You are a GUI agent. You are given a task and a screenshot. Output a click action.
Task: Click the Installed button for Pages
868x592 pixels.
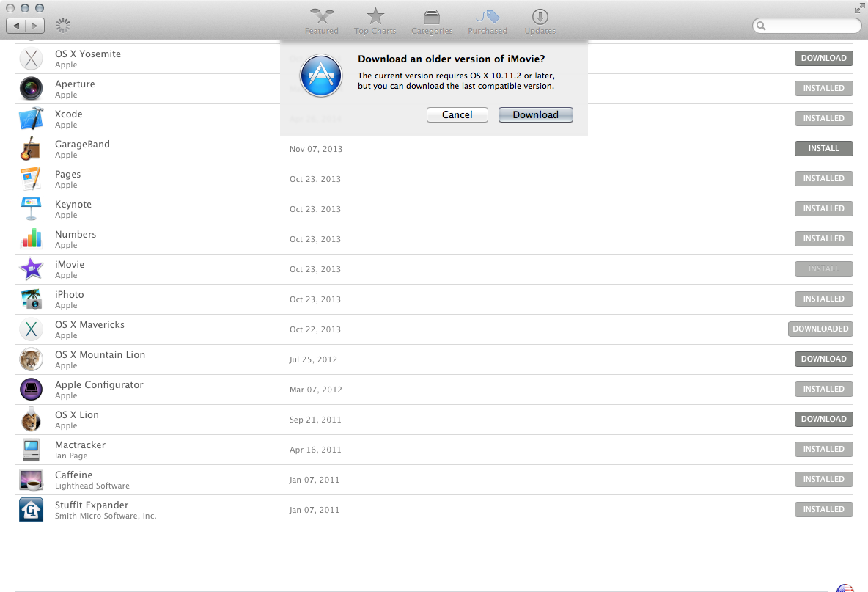[824, 178]
